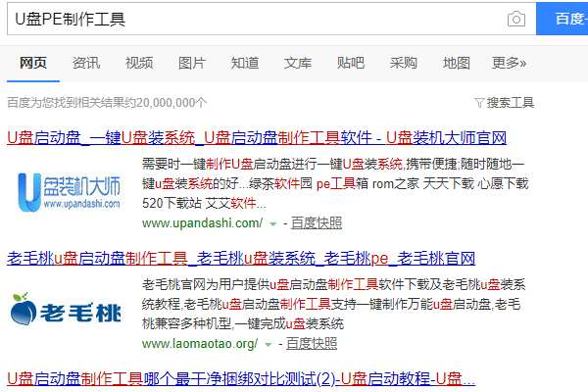Viewport: 588px width, 392px height.
Task: Click the snippet text starting 需要时一键制作U盘启动盘
Action: 335,183
